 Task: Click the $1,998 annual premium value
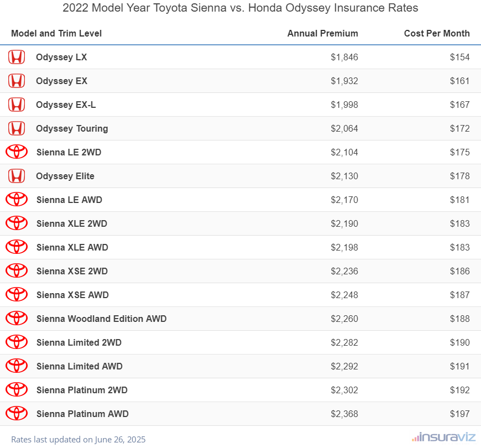tap(344, 105)
